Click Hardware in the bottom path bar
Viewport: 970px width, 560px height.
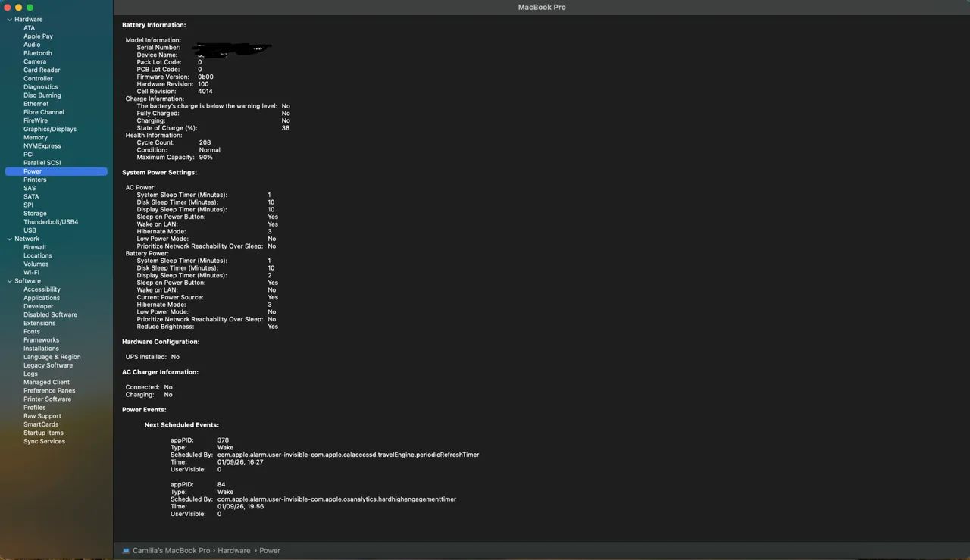click(234, 550)
